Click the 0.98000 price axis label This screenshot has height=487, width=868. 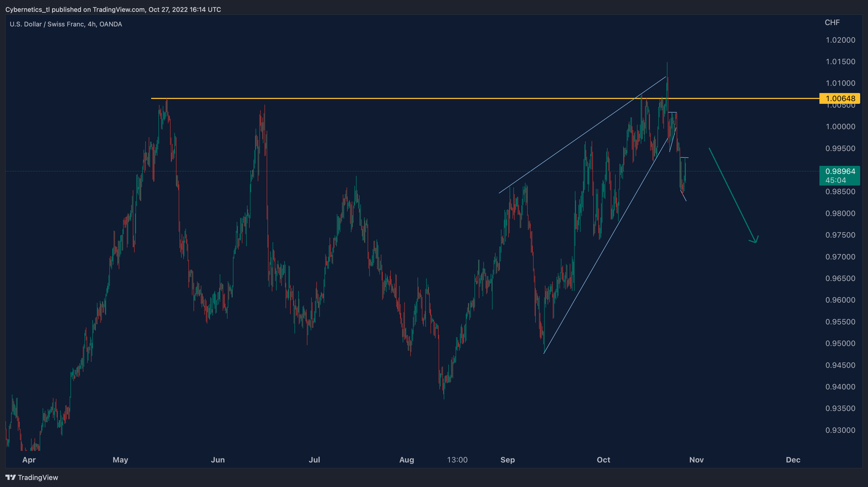[x=840, y=213]
